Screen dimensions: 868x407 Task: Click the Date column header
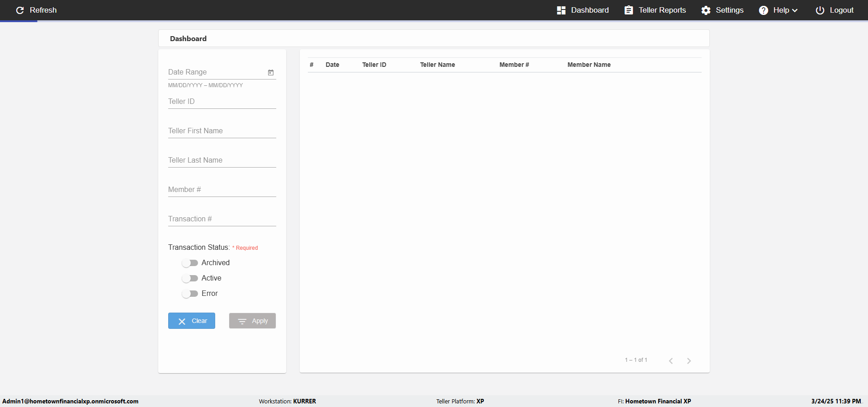pyautogui.click(x=332, y=65)
